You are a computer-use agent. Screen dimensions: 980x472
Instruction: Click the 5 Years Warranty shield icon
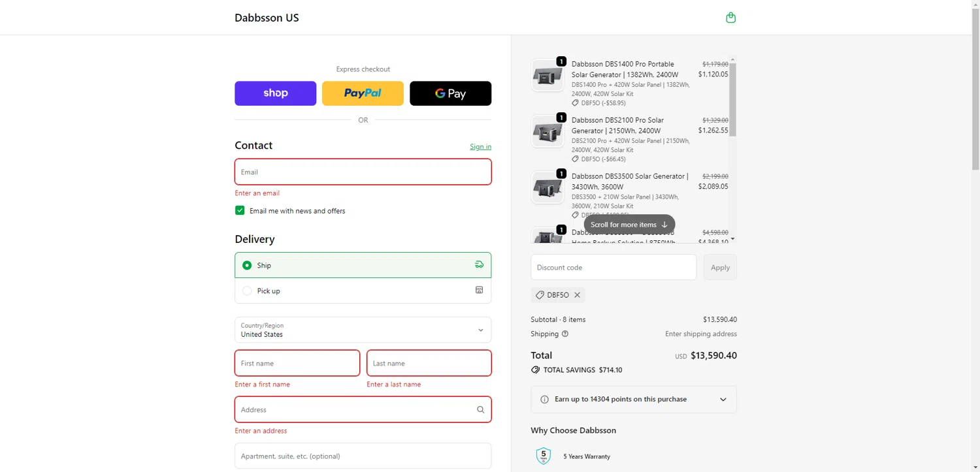click(543, 456)
